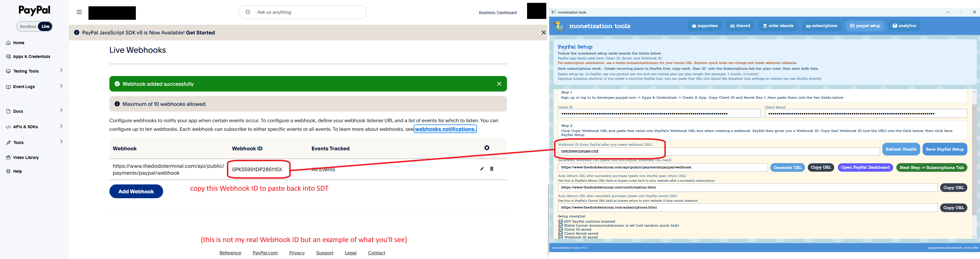Expand Testing Tools with its chevron
This screenshot has width=980, height=259.
pos(61,70)
